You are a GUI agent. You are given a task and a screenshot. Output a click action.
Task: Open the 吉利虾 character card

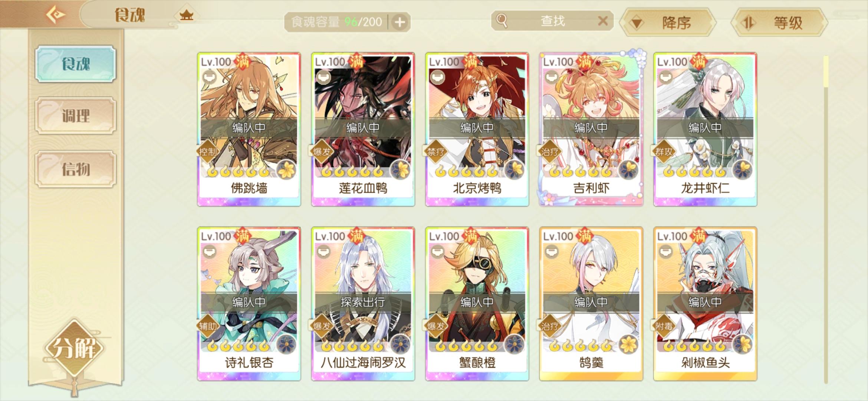[x=591, y=129]
